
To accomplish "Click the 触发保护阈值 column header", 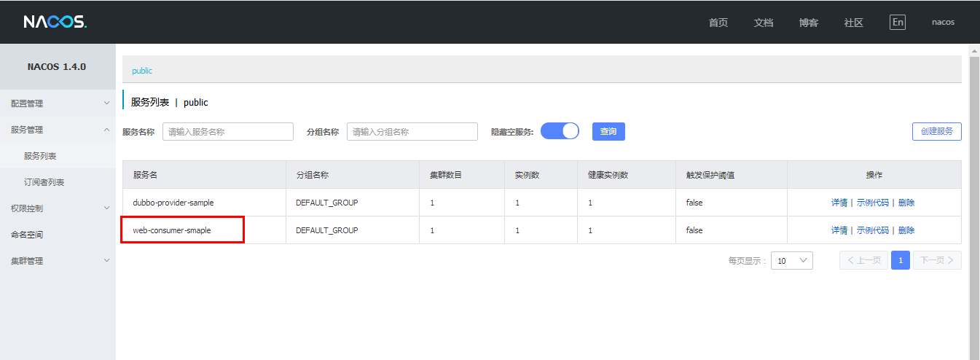I will tap(710, 175).
